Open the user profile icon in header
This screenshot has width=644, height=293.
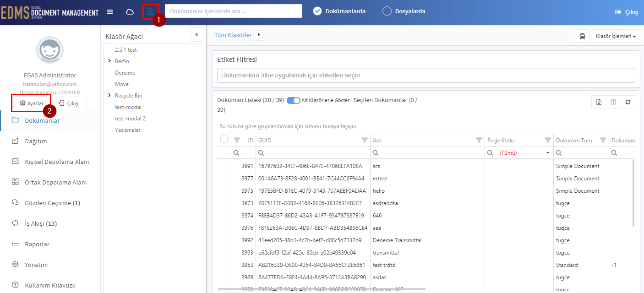[x=150, y=11]
